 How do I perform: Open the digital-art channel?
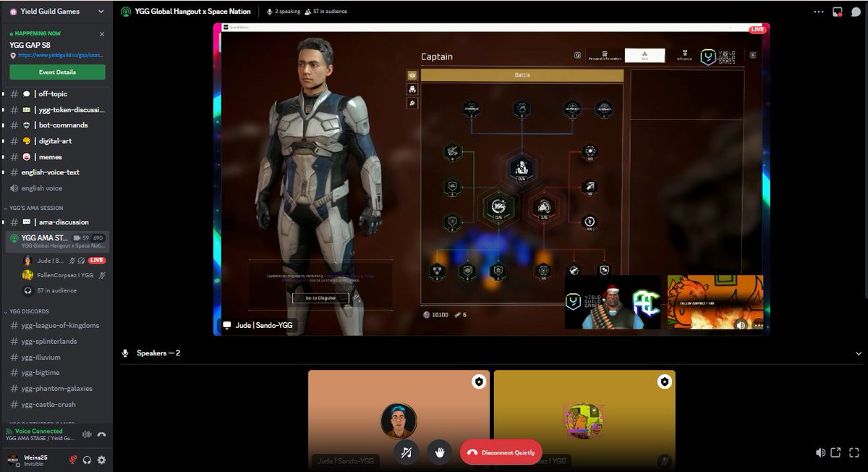[x=56, y=141]
